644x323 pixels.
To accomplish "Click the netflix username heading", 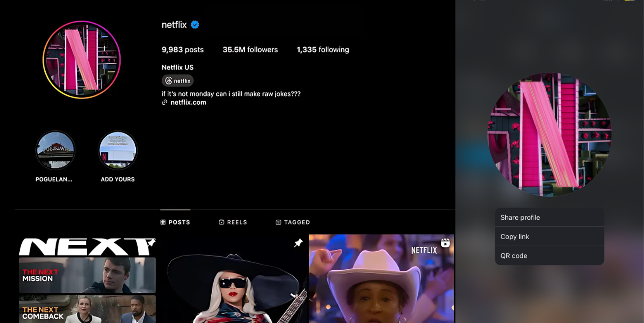I will coord(174,25).
